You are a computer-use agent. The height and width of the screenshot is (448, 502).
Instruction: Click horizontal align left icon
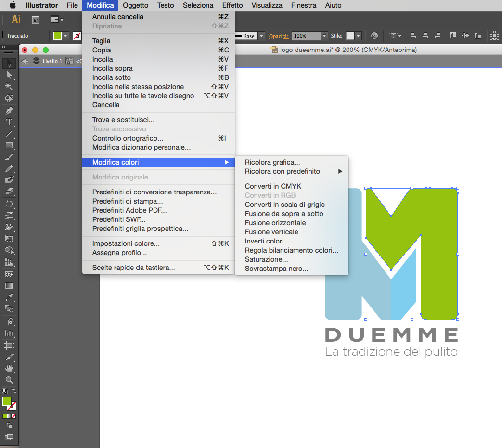pyautogui.click(x=412, y=36)
